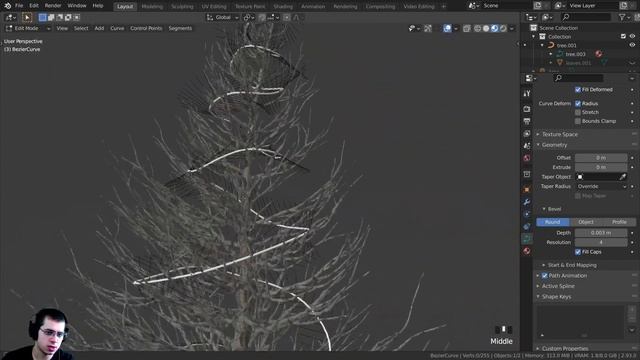The image size is (640, 360).
Task: Select Object bevel mode button
Action: tap(586, 222)
